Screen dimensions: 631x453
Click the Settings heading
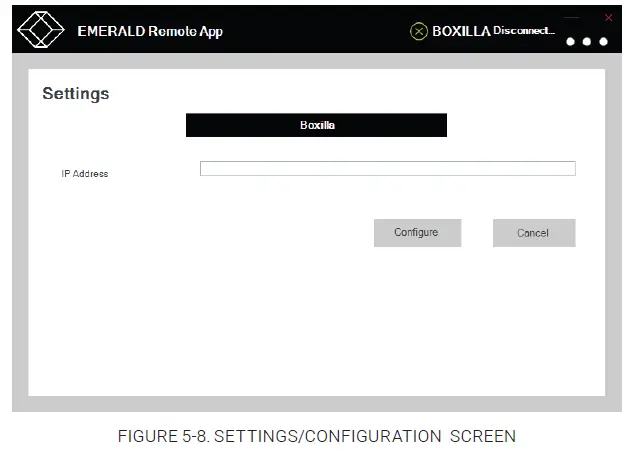tap(76, 94)
